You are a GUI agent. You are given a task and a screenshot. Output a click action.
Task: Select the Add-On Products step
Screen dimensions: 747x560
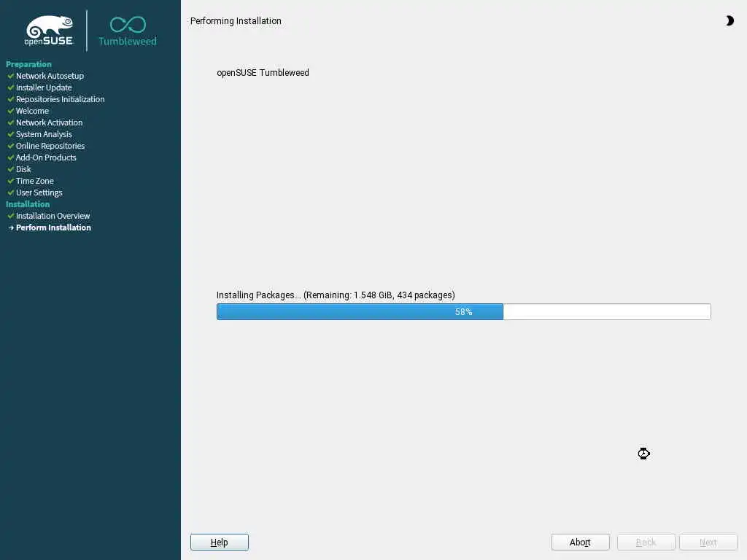click(46, 157)
